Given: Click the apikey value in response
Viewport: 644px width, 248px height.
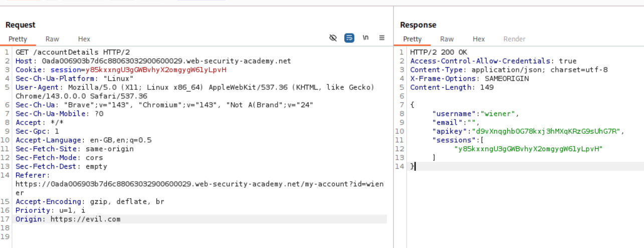Looking at the screenshot, I should (546, 131).
